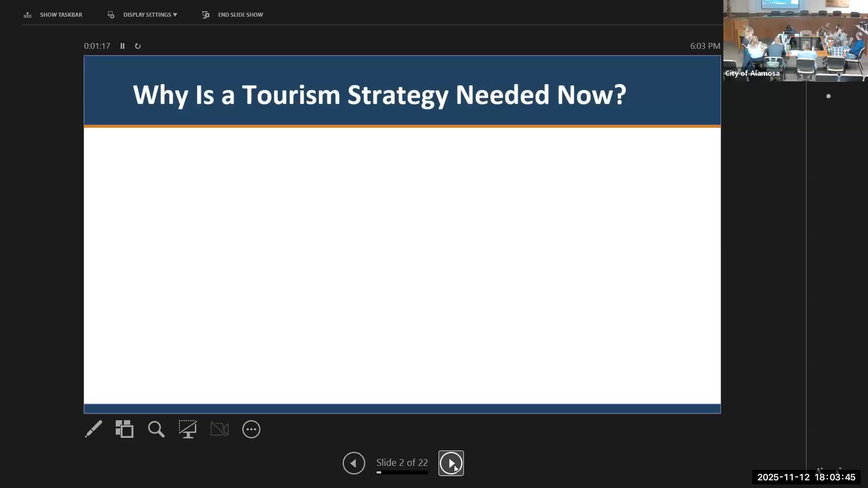Click the current slide preview
Screen dimensions: 868x488
point(402,234)
